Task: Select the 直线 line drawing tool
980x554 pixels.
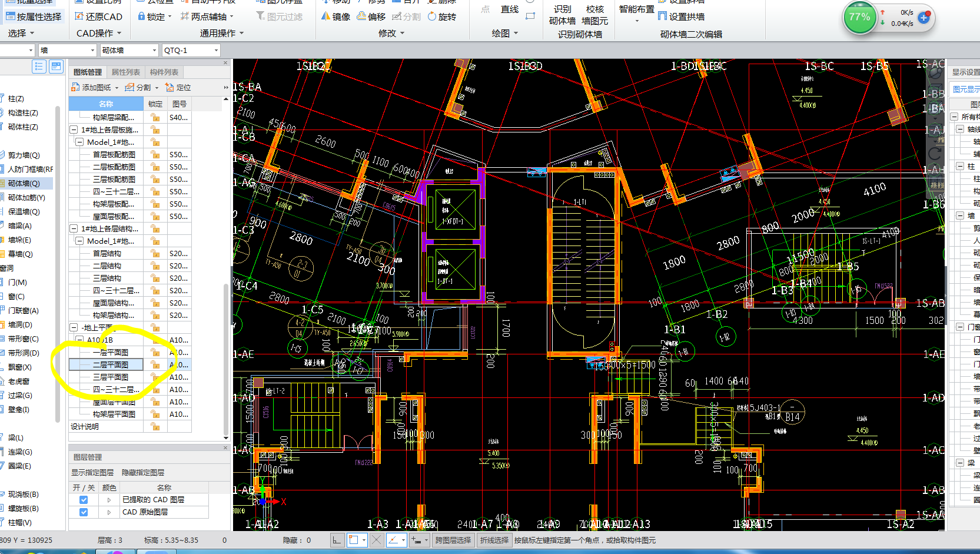Action: point(510,9)
